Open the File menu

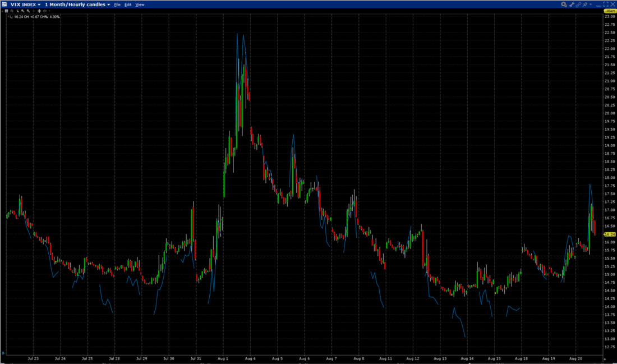[x=117, y=4]
